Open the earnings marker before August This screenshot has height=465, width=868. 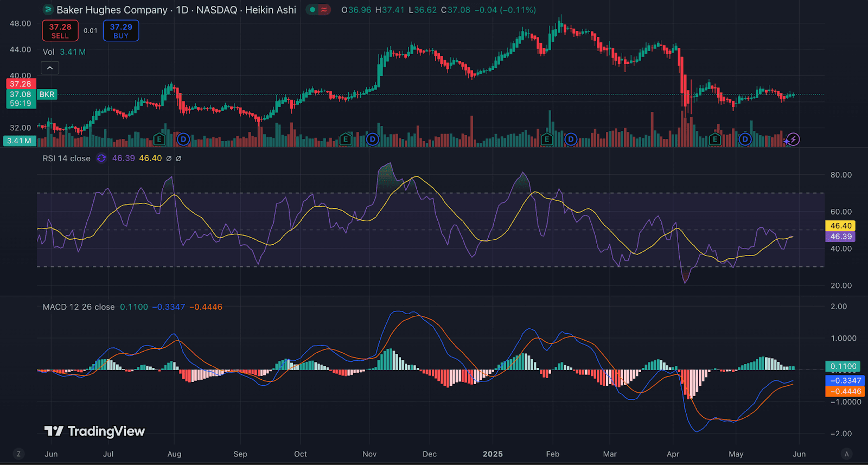[x=159, y=139]
